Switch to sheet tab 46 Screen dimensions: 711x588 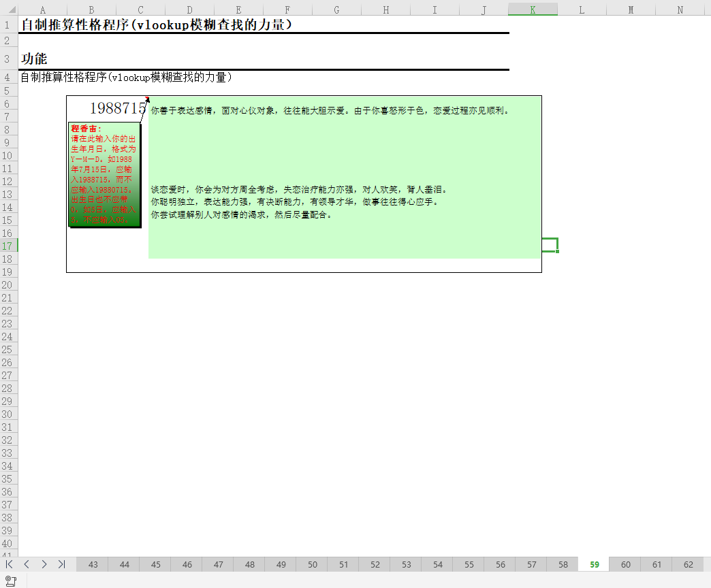pos(187,564)
